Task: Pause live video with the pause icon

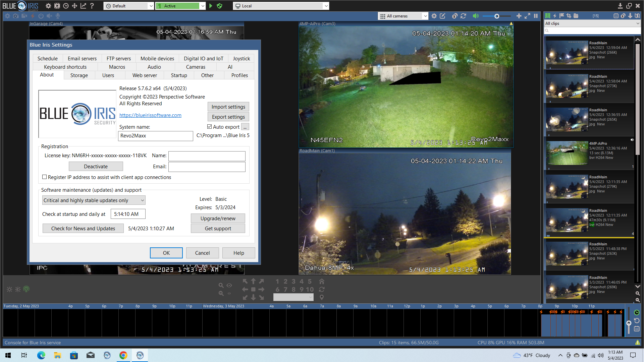Action: 536,16
